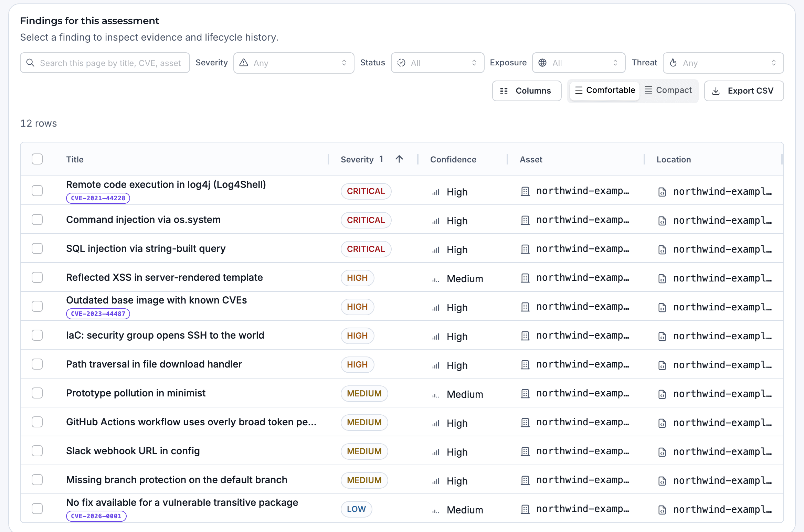Screen dimensions: 804x532
Task: Select checkbox for Reflected XSS finding
Action: [x=37, y=277]
